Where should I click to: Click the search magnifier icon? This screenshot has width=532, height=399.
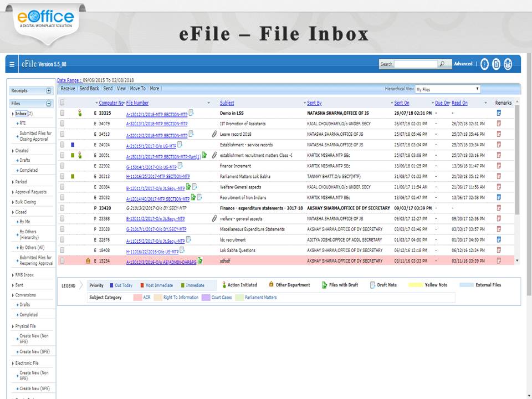[443, 63]
